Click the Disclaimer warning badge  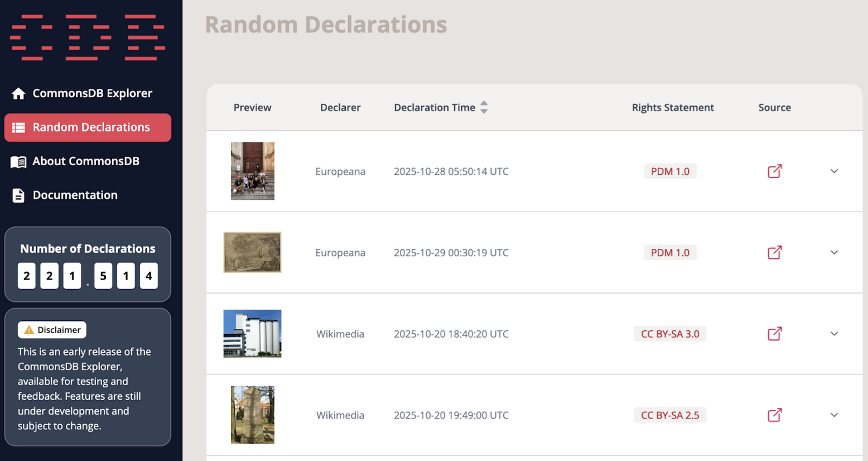click(52, 330)
